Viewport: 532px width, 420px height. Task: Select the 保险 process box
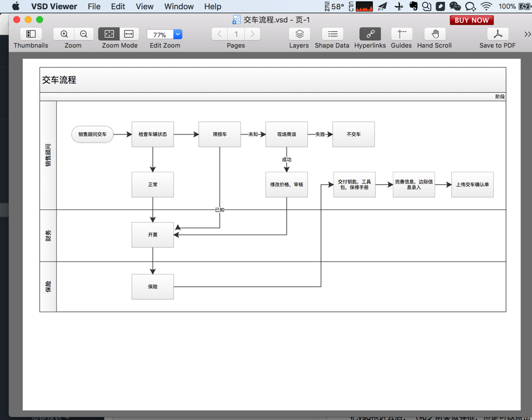tap(153, 287)
